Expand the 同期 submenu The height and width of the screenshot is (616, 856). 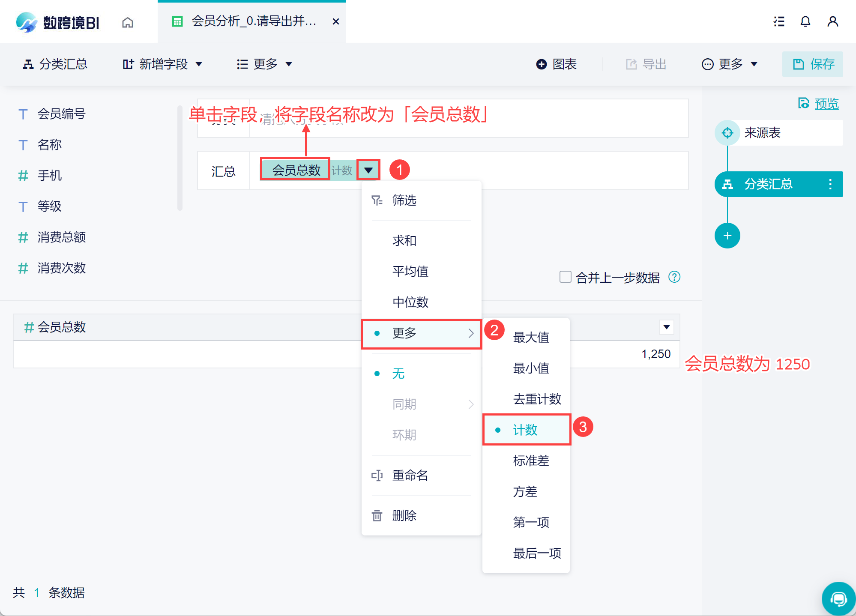(x=422, y=404)
